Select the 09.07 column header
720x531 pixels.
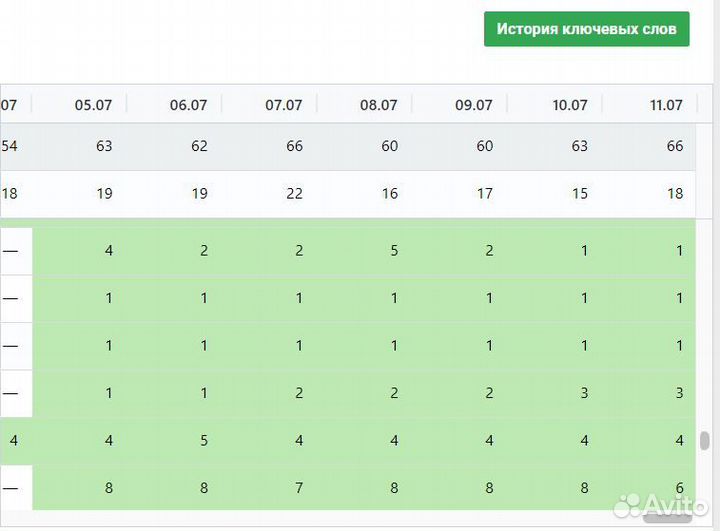473,105
